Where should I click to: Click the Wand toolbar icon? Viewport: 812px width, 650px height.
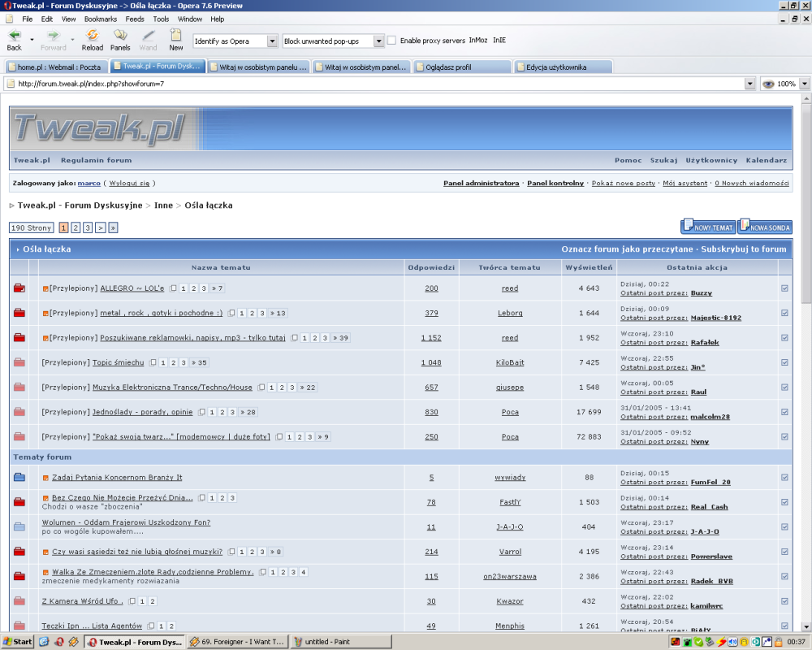pyautogui.click(x=148, y=35)
